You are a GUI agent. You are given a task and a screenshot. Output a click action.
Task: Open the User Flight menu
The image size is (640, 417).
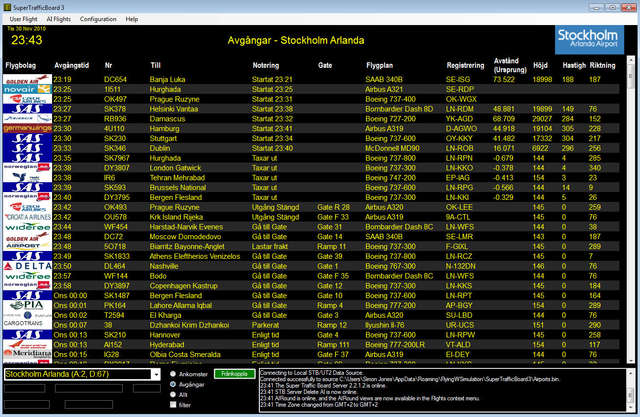click(23, 19)
